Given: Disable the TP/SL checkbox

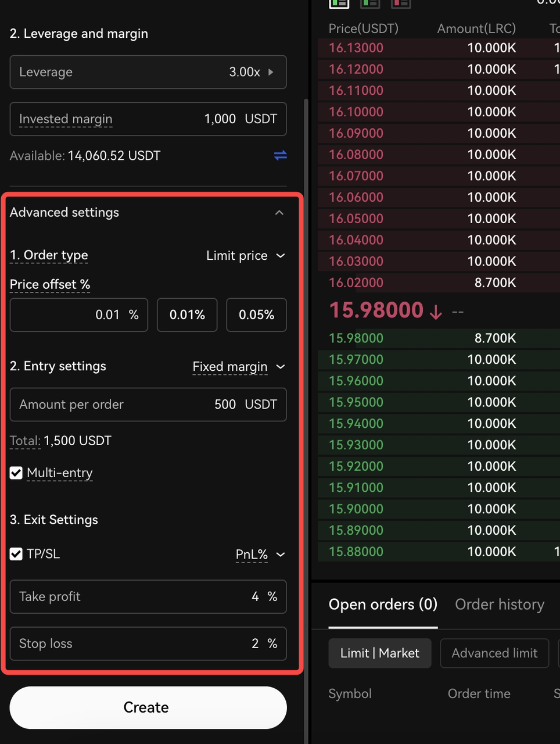Looking at the screenshot, I should click(16, 554).
